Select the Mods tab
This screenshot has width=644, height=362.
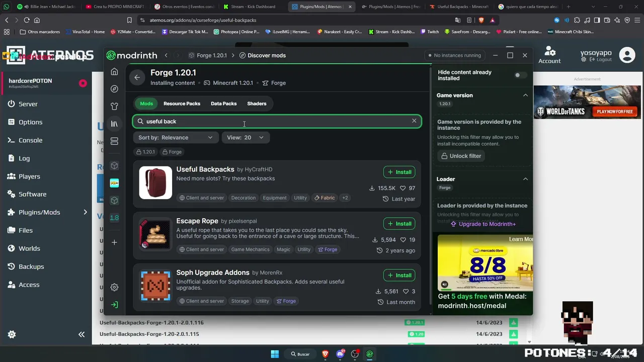pyautogui.click(x=146, y=104)
